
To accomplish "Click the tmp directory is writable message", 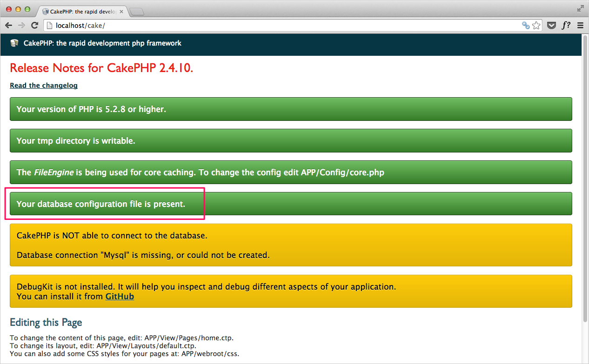I will (291, 141).
